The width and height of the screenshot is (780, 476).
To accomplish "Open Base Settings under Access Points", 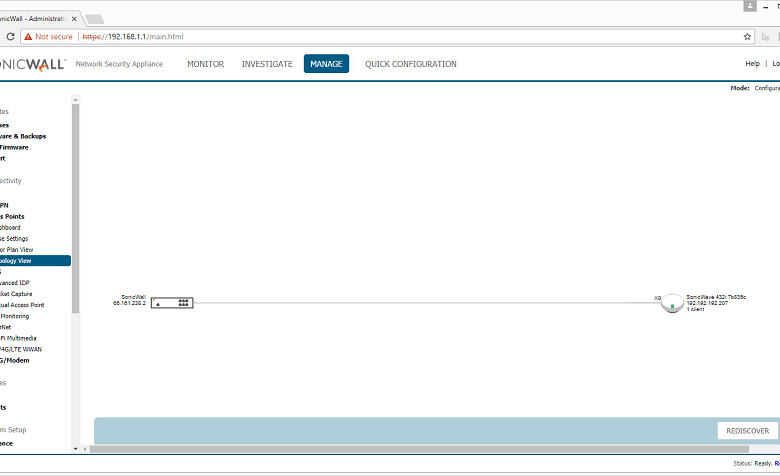I will [x=14, y=238].
